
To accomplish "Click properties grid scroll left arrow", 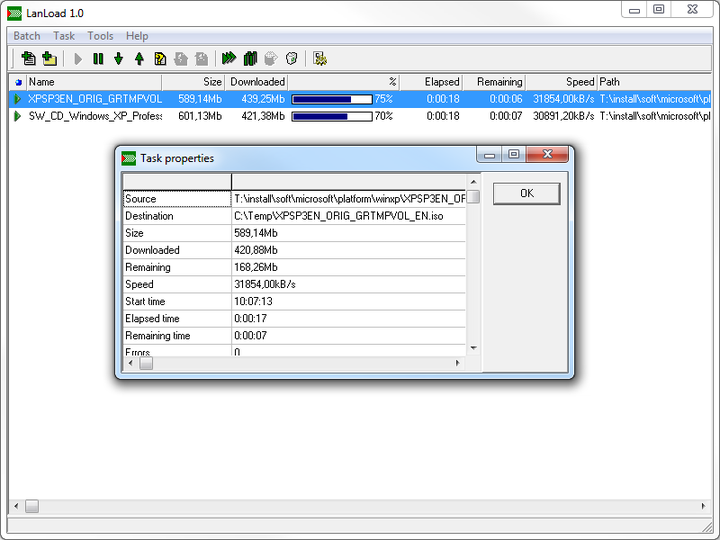I will 131,363.
